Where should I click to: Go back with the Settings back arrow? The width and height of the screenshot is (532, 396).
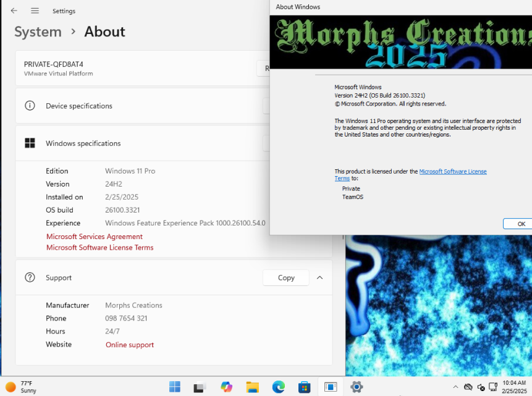14,11
